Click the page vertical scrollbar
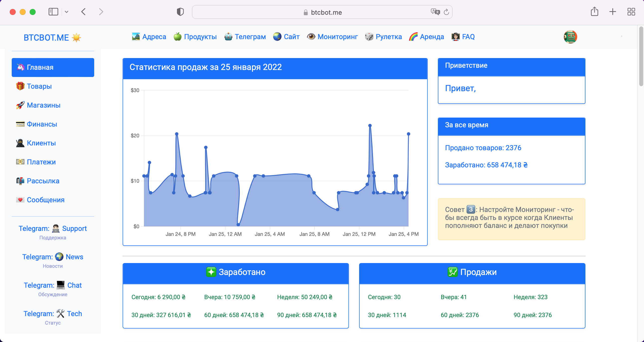 coord(641,57)
